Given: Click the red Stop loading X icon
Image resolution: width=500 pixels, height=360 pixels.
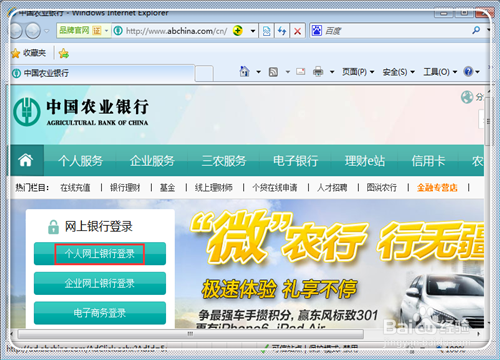Looking at the screenshot, I should click(297, 31).
